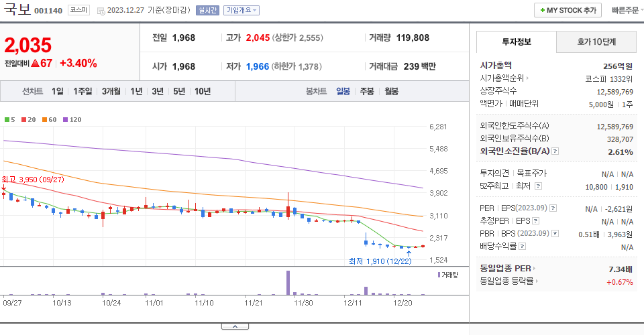
Task: Switch to the 투자정보 tab
Action: pos(517,42)
